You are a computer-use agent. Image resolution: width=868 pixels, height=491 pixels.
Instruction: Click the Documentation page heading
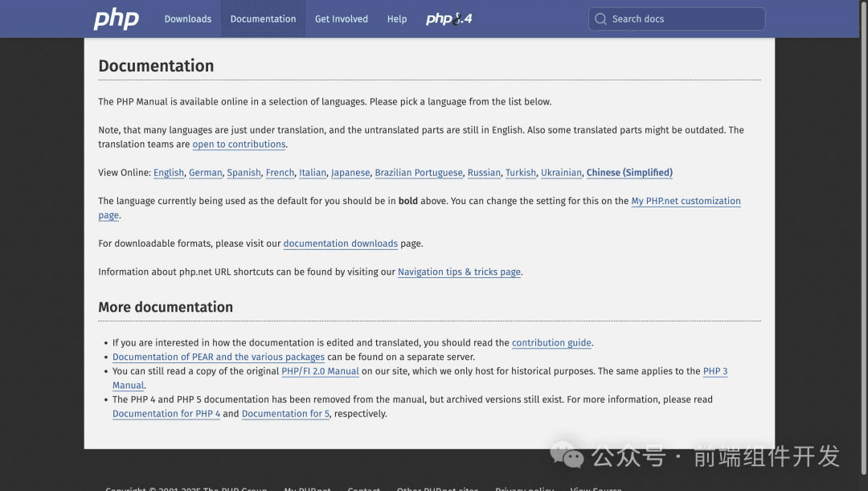156,66
